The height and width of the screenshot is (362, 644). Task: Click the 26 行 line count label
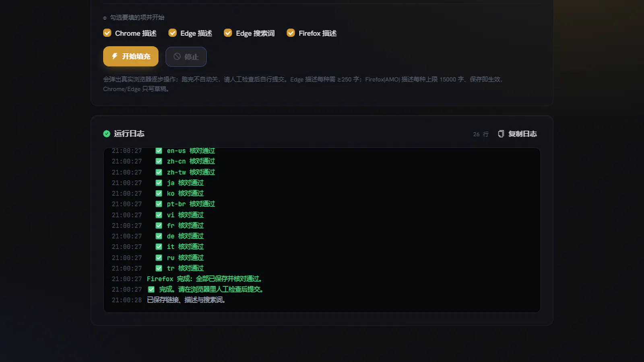(481, 134)
